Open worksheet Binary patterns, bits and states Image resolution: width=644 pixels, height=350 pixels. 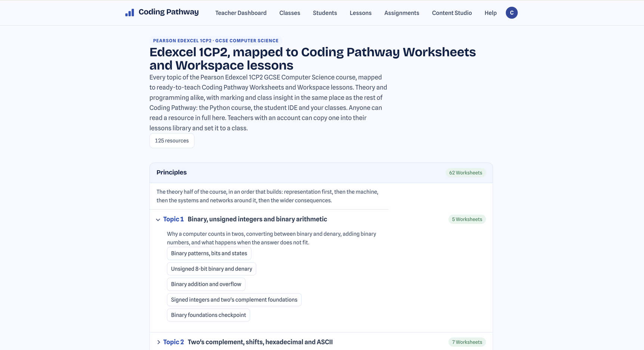[209, 254]
